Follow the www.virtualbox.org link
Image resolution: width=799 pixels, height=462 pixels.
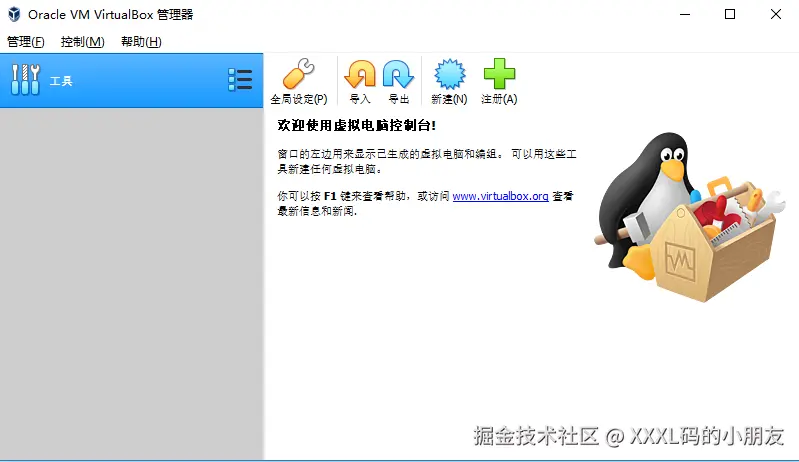(x=500, y=196)
